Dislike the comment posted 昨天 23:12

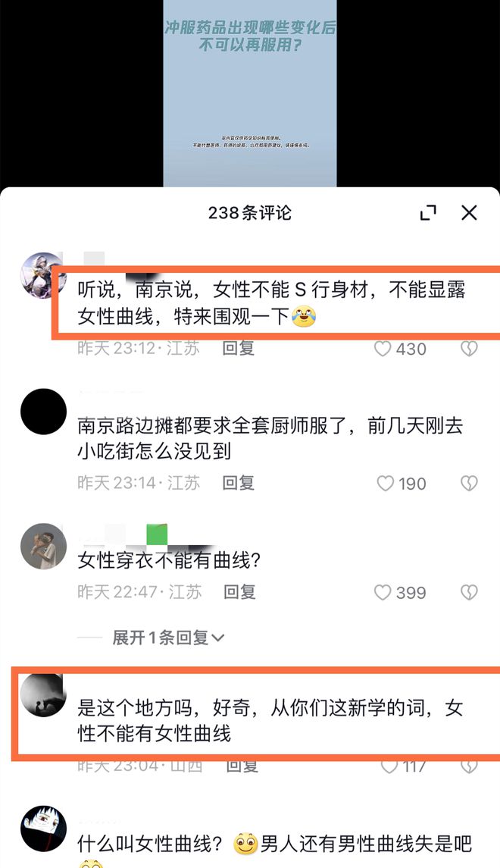469,349
